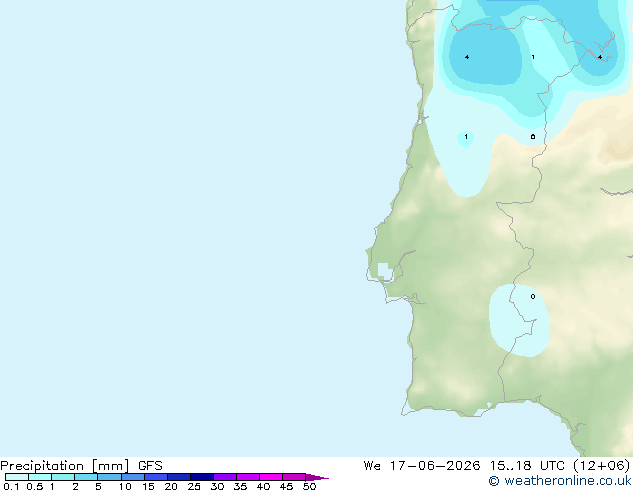
Task: Select the "15" legend scale label
Action: pyautogui.click(x=148, y=486)
